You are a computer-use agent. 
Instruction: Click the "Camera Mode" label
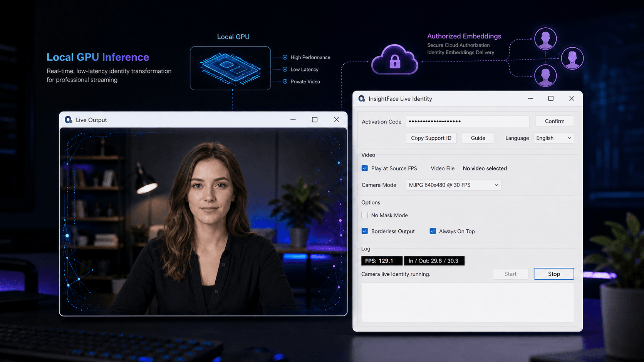[379, 185]
